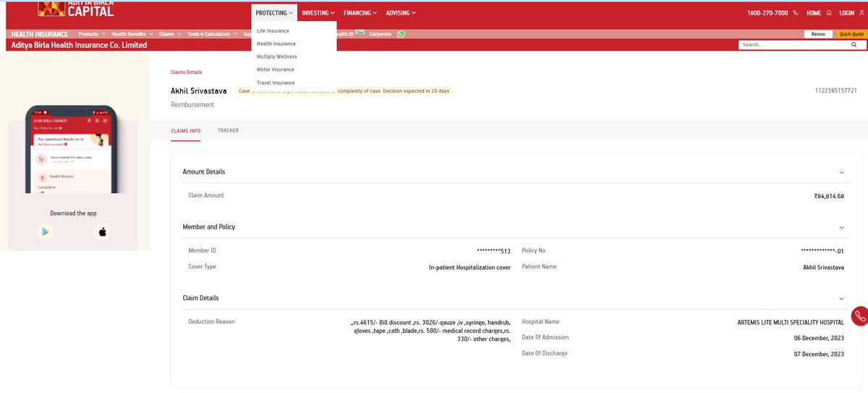Image resolution: width=868 pixels, height=393 pixels.
Task: Click the admission date 06 December, 2023
Action: tap(819, 338)
